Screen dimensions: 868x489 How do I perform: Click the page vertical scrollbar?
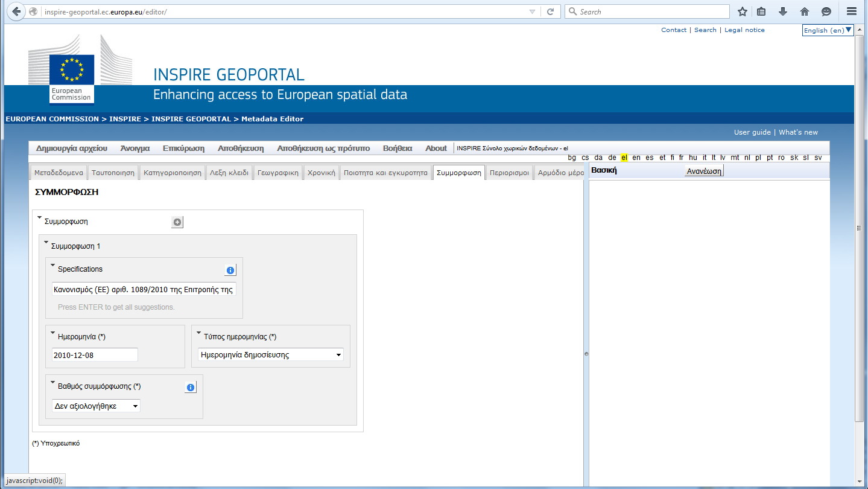860,228
